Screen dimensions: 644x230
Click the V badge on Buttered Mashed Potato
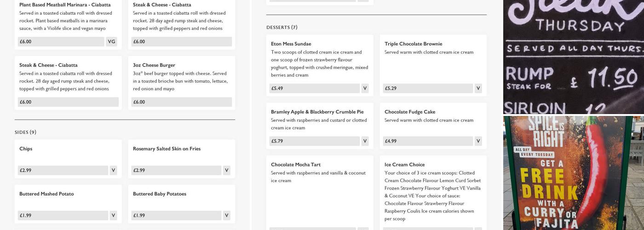[x=113, y=216]
